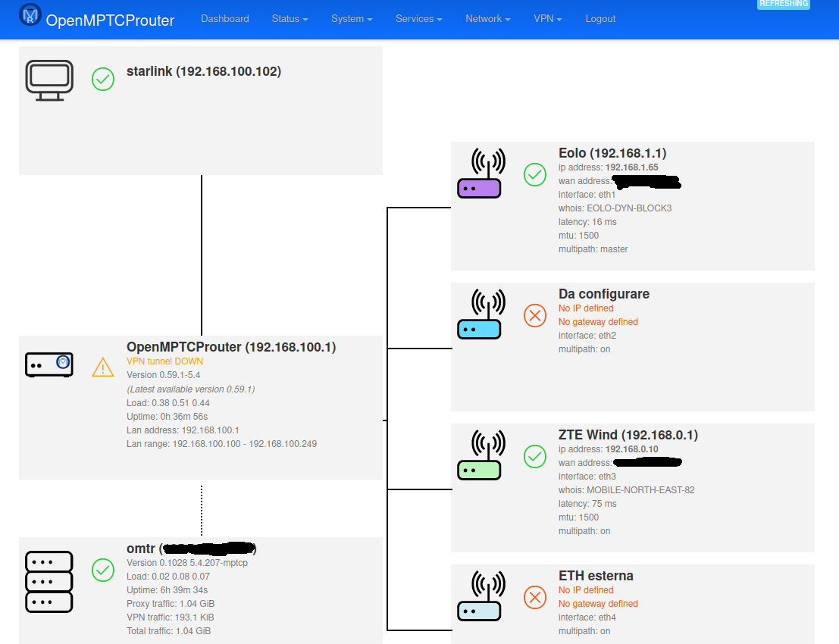Click the red error indicator on Da configurare

pos(535,315)
